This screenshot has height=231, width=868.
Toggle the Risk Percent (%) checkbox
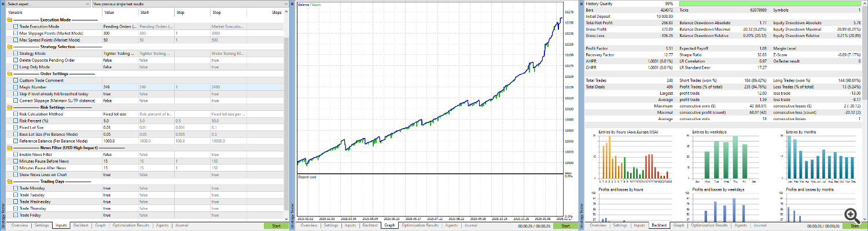[x=15, y=121]
